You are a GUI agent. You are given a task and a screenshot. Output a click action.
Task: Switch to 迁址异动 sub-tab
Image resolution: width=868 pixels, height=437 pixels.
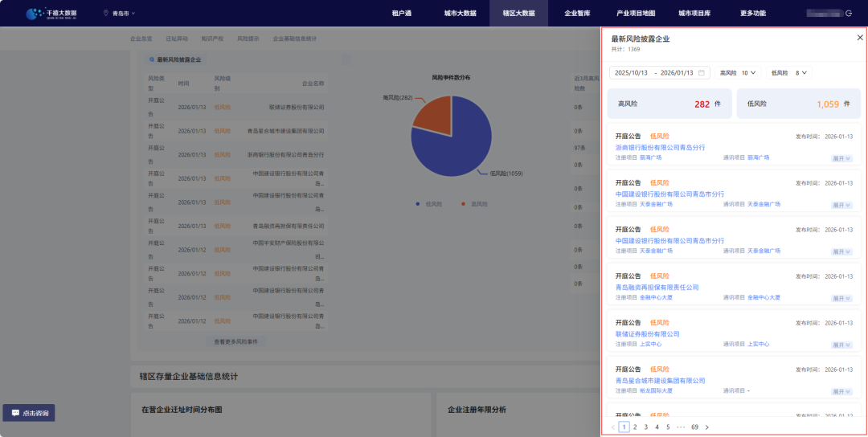click(177, 39)
